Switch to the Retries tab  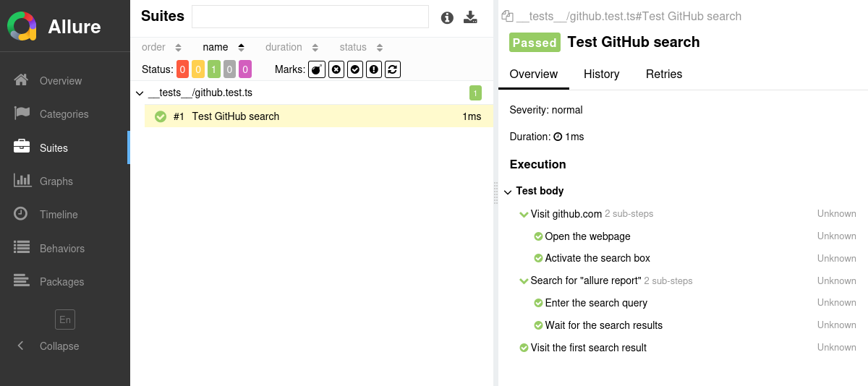click(x=663, y=74)
